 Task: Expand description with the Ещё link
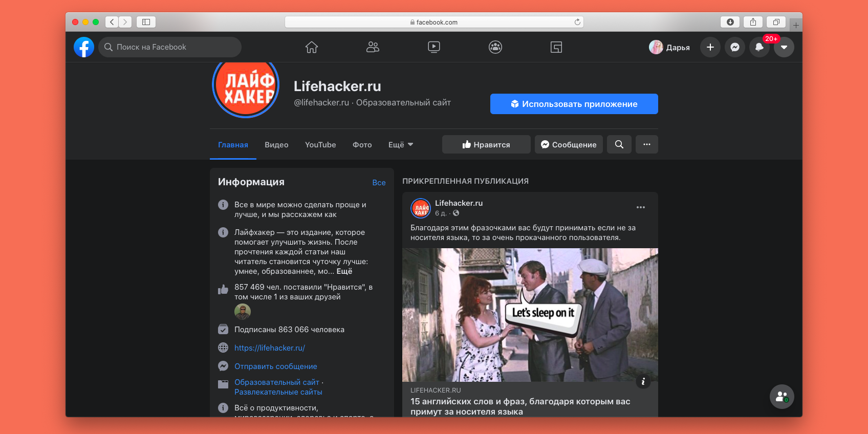344,271
